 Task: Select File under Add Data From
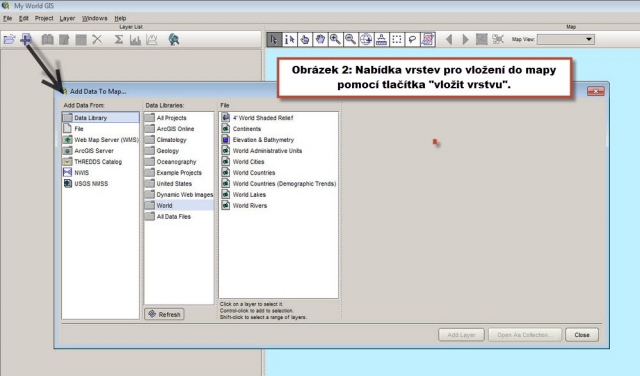point(100,129)
